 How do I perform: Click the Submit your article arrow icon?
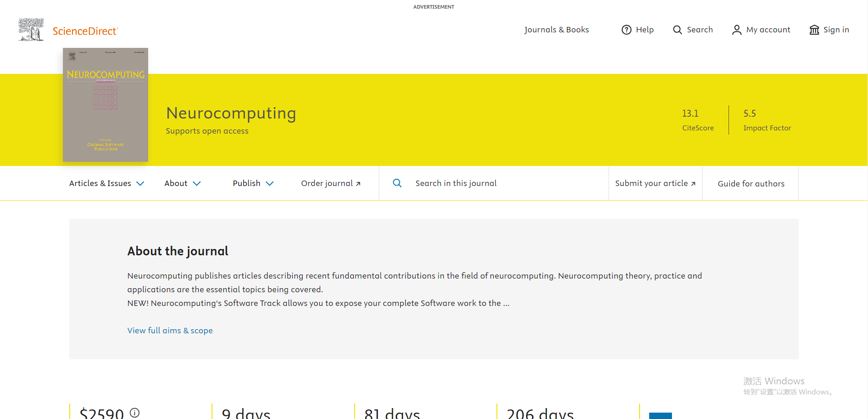pos(693,184)
